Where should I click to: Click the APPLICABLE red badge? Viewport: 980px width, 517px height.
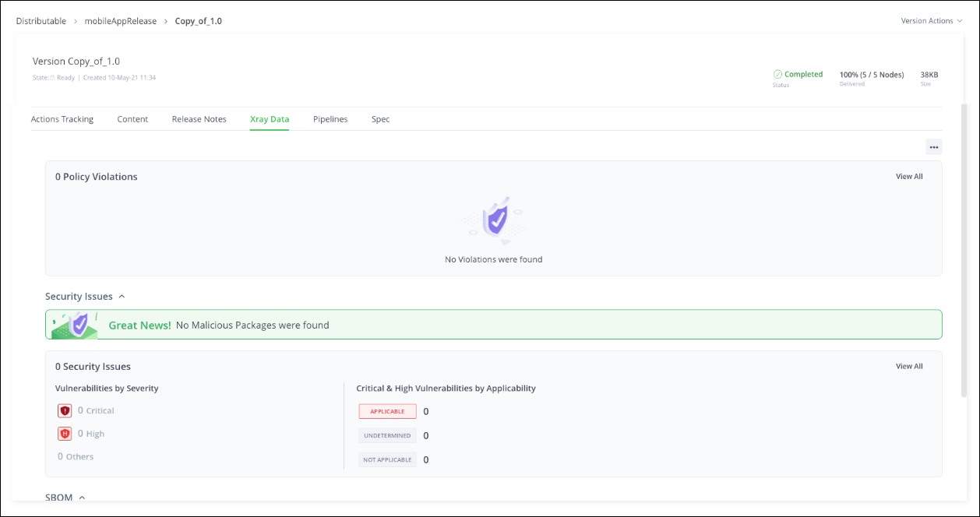[387, 411]
